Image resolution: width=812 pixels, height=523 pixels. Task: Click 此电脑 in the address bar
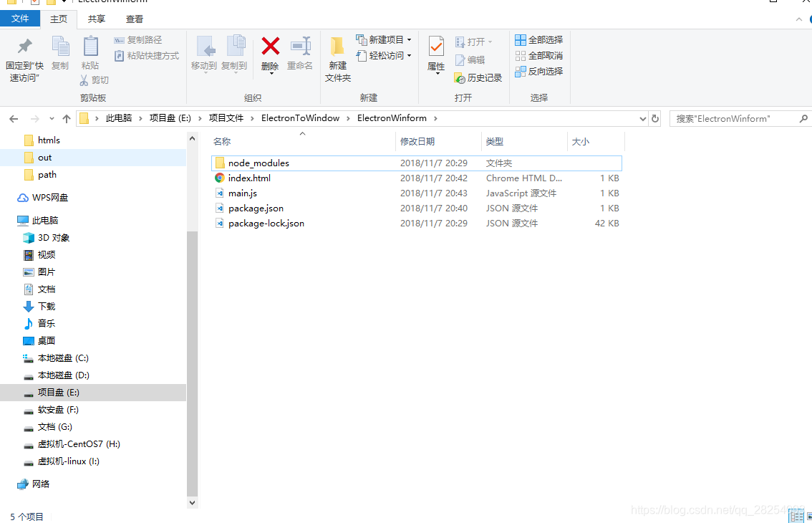point(119,118)
